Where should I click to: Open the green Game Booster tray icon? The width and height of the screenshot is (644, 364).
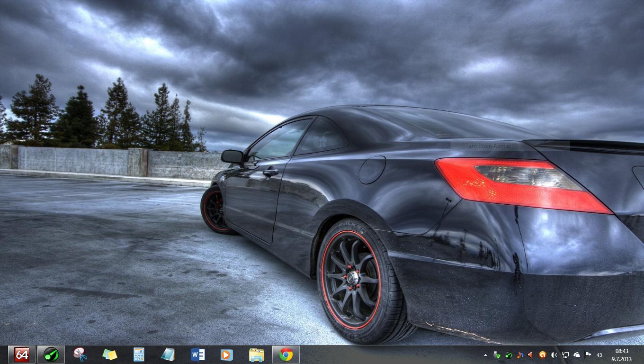(x=509, y=355)
